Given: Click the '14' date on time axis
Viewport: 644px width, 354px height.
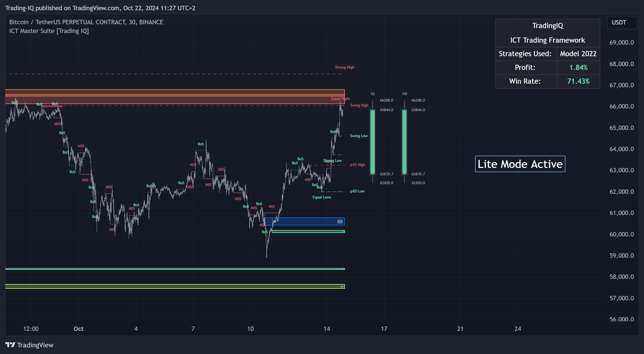Looking at the screenshot, I should (x=327, y=329).
